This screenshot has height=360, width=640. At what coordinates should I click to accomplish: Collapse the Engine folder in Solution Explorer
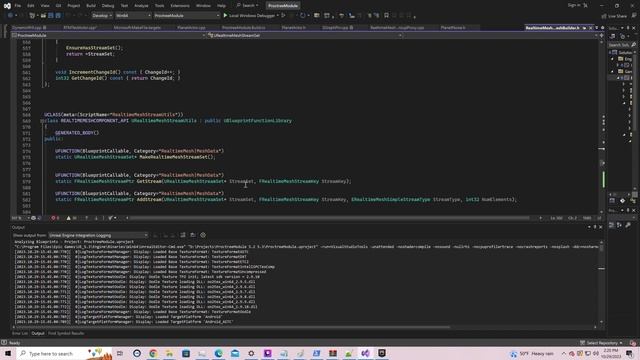point(612,59)
